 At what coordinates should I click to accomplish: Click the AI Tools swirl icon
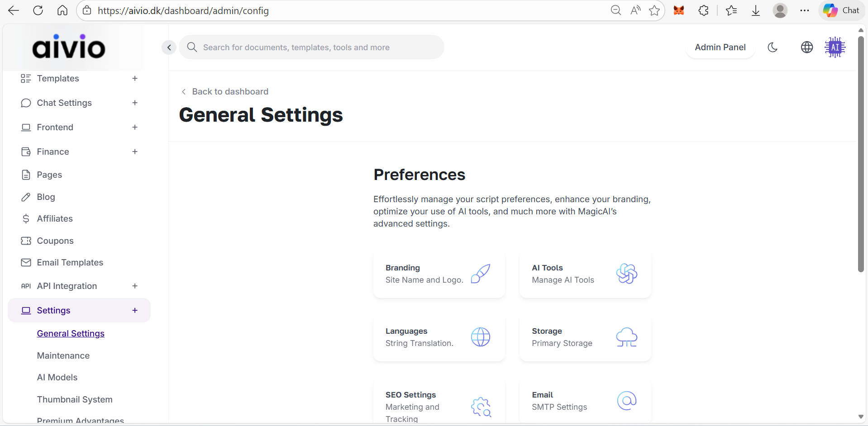coord(626,274)
